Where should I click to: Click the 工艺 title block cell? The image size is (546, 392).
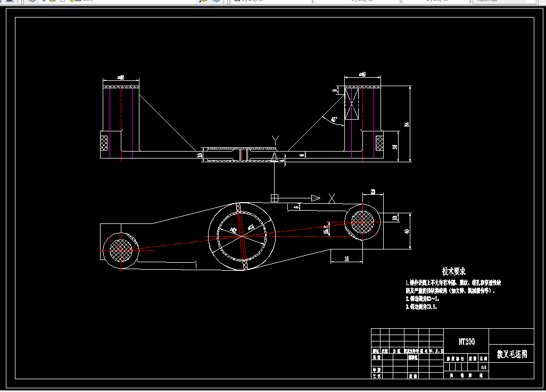(376, 376)
